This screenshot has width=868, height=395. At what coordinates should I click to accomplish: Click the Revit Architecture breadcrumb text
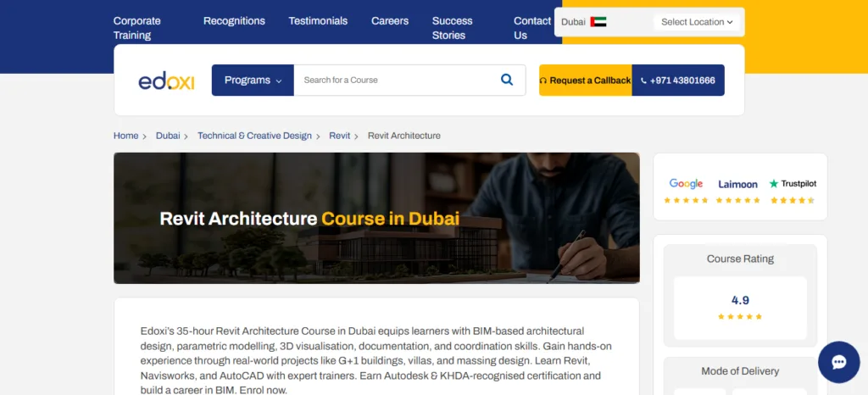404,136
